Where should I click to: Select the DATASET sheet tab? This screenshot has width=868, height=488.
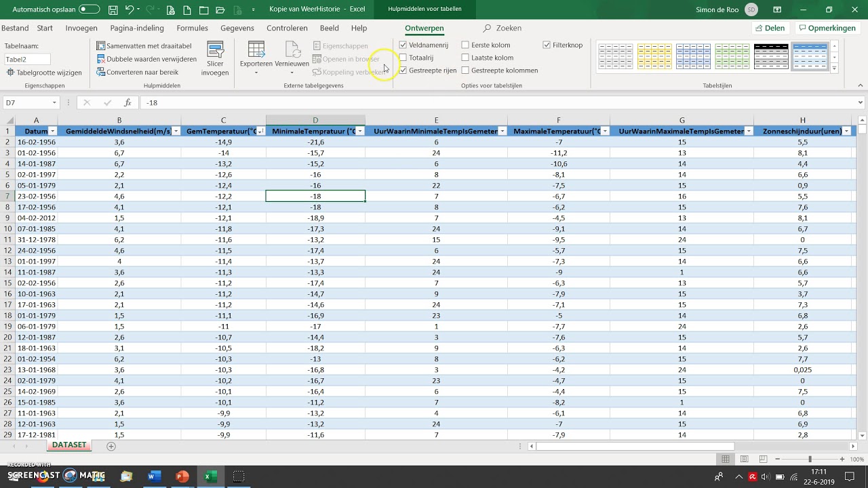coord(69,445)
